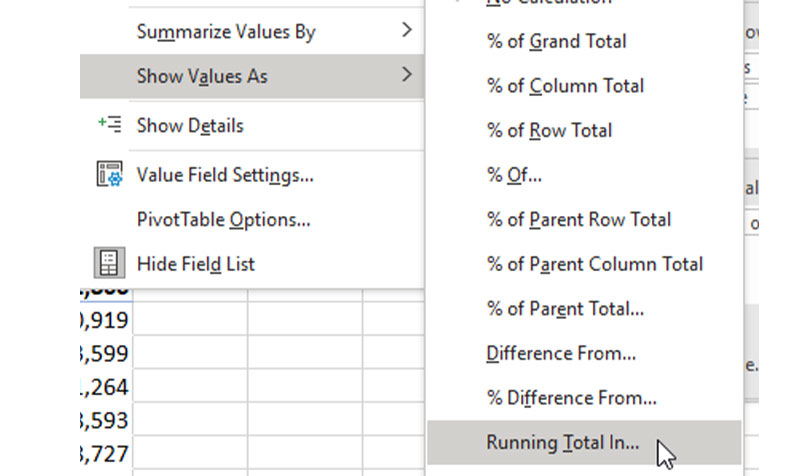
Task: Select No Calculation option
Action: coord(585,3)
